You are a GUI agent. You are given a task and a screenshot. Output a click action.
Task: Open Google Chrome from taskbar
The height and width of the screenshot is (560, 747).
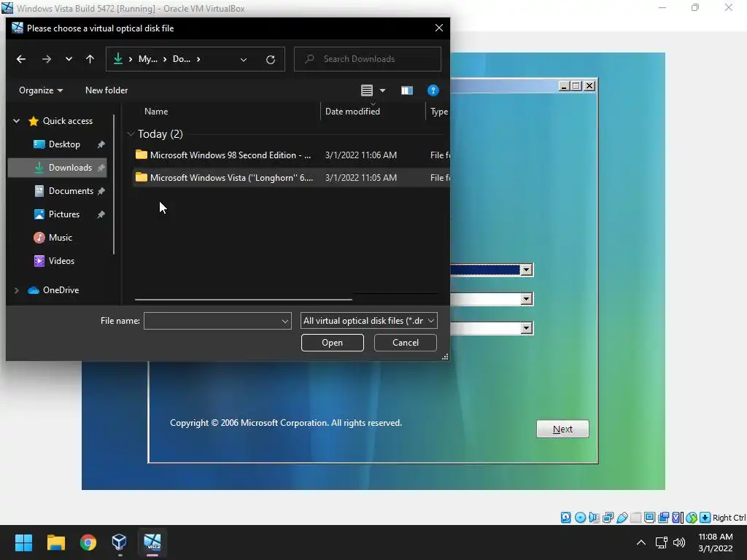(88, 542)
